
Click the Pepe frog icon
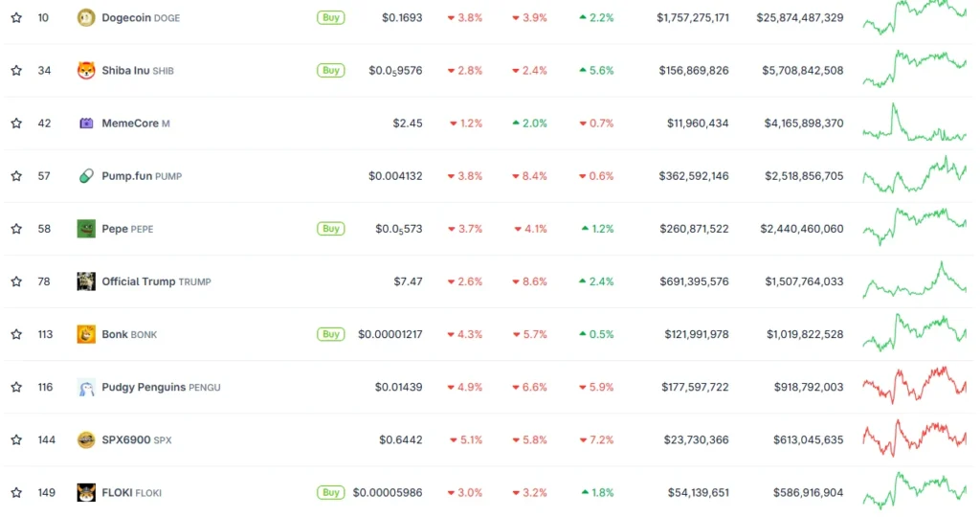click(x=86, y=229)
